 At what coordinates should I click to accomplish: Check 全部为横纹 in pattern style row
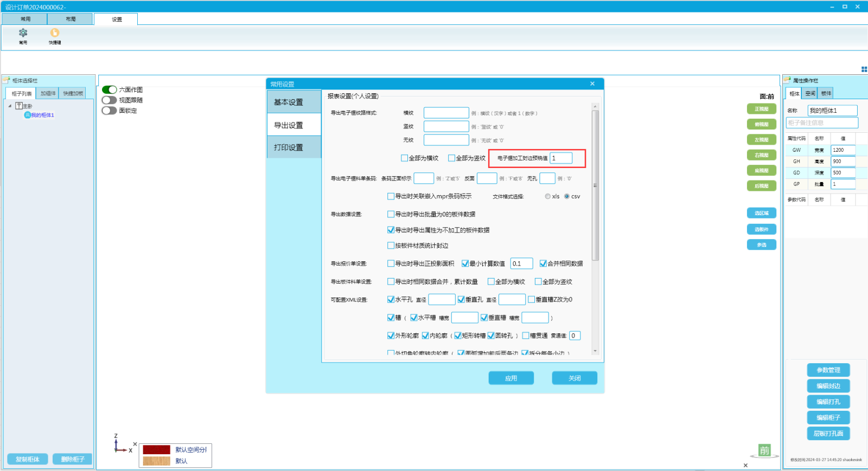(x=404, y=158)
